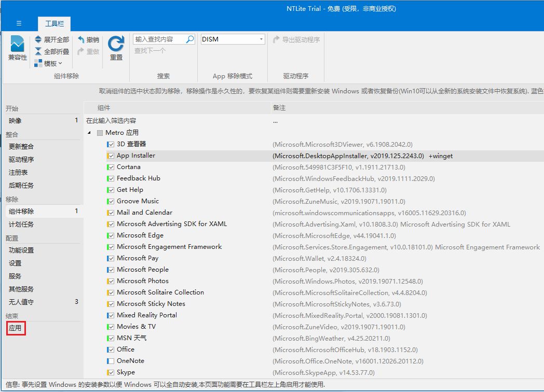Select the 工具栏 ribbon tab

pyautogui.click(x=54, y=24)
